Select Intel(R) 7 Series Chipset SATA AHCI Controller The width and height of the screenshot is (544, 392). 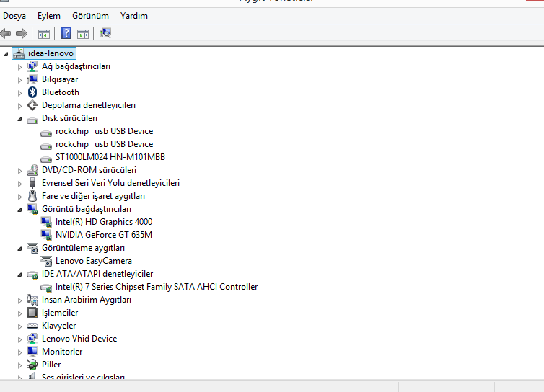point(157,287)
